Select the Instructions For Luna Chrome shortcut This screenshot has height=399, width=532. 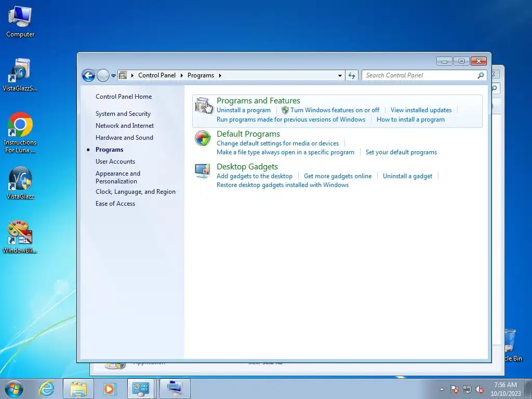(x=20, y=132)
